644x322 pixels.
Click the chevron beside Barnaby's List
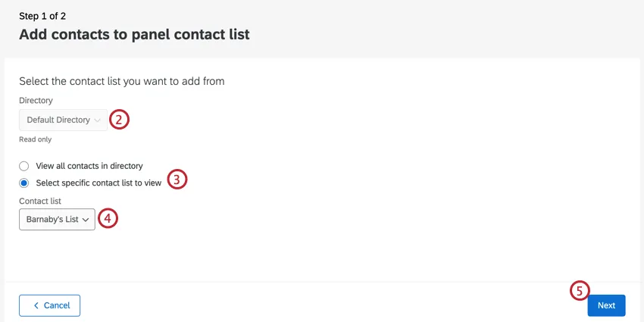[x=86, y=220]
